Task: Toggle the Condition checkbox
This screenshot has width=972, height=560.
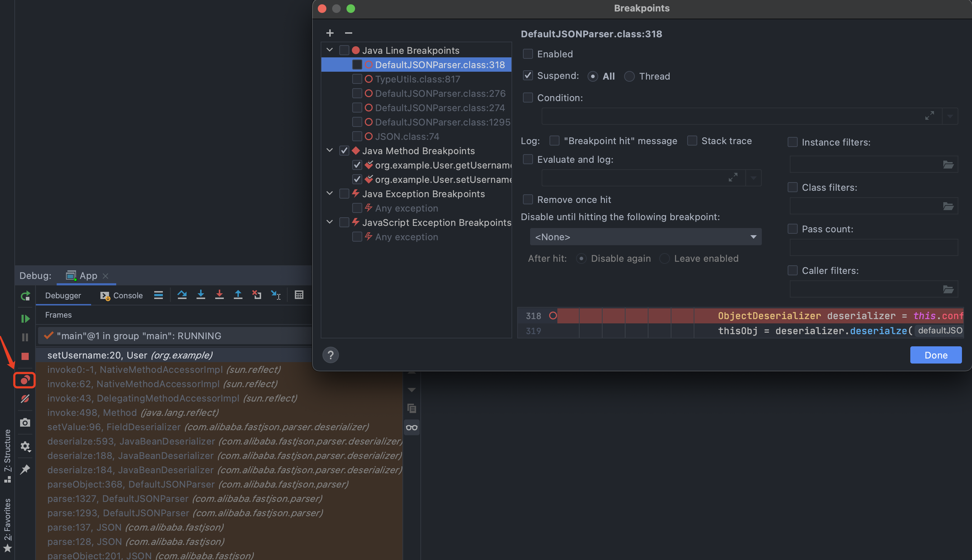Action: coord(528,98)
